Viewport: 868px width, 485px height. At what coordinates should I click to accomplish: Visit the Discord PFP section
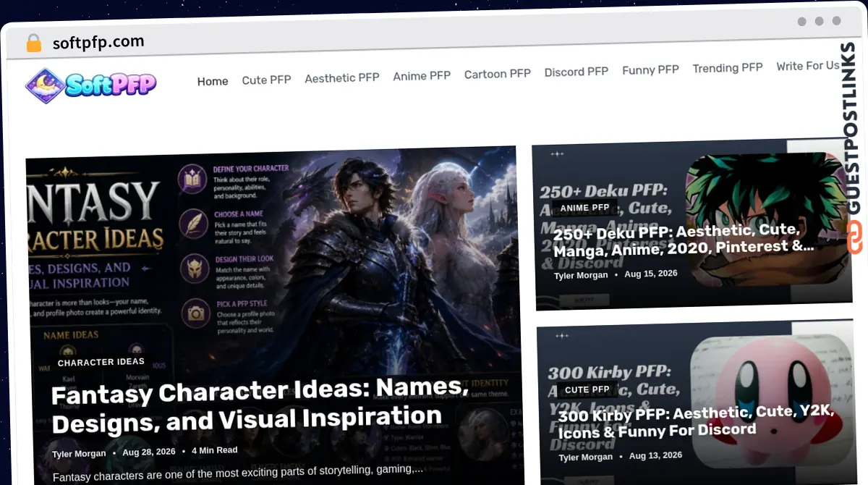tap(576, 72)
